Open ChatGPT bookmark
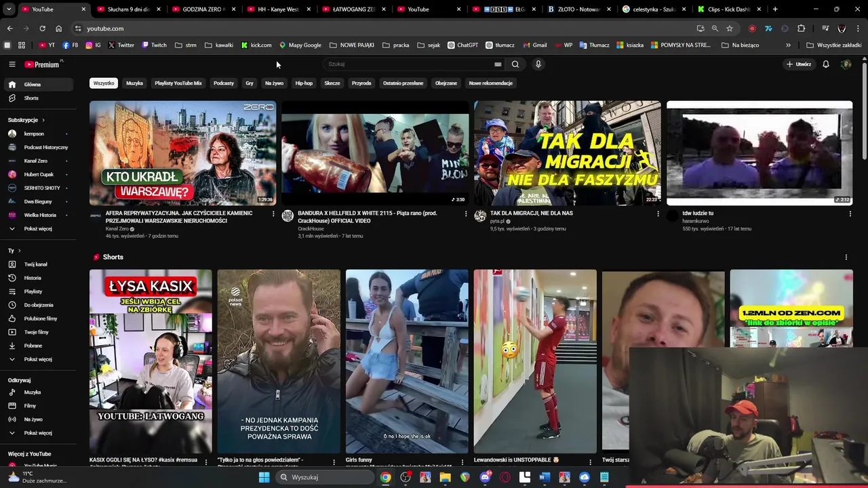Viewport: 868px width, 488px height. click(462, 45)
